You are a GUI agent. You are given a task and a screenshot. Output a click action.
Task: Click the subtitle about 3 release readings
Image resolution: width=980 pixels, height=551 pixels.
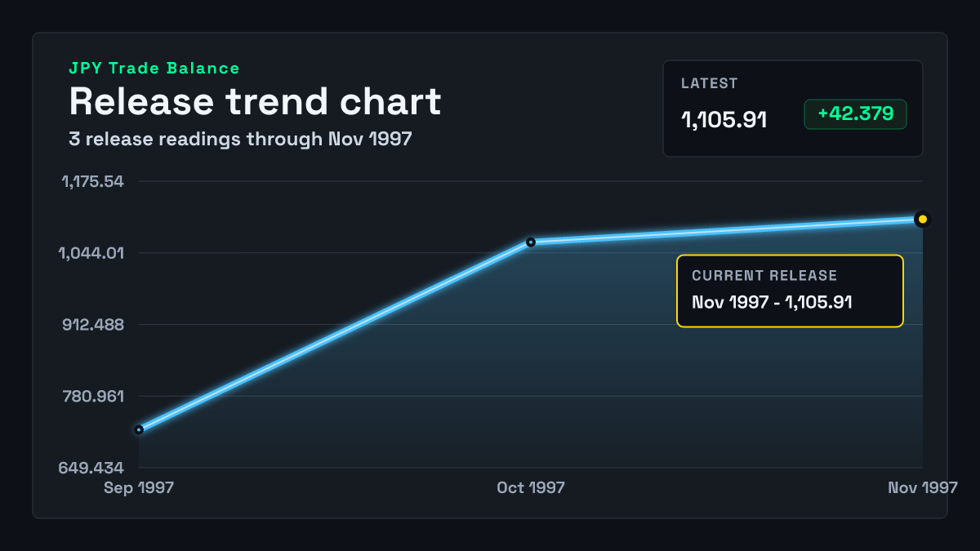tap(240, 140)
